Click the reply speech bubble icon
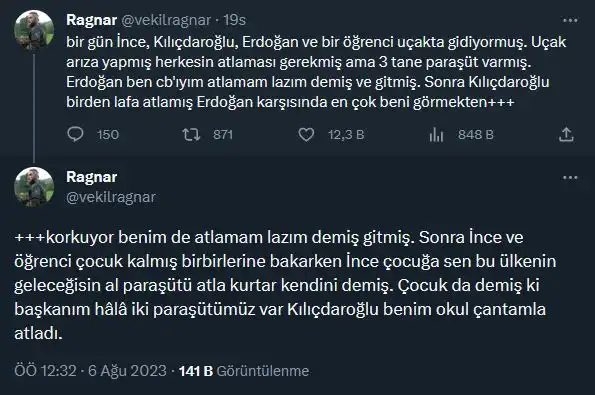This screenshot has width=595, height=395. click(75, 134)
